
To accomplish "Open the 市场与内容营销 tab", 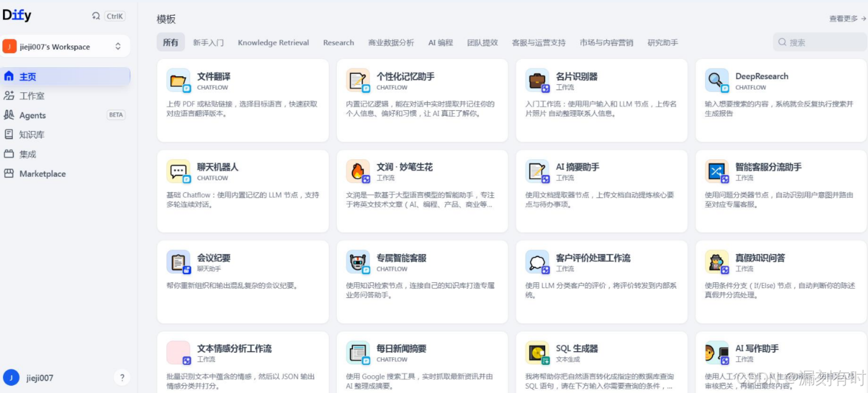I will (x=607, y=42).
